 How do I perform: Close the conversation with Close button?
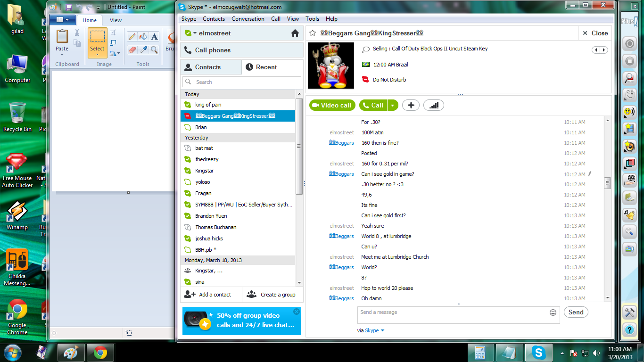click(595, 33)
